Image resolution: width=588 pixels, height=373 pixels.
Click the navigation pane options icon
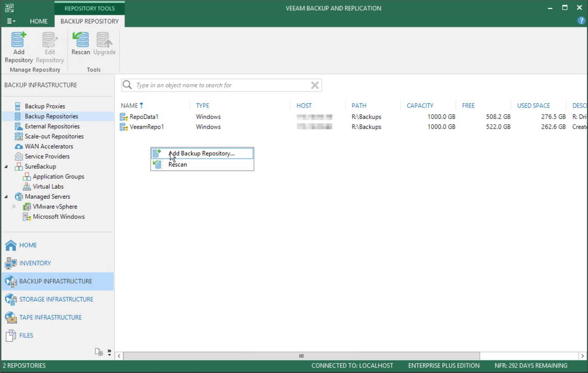tap(99, 352)
